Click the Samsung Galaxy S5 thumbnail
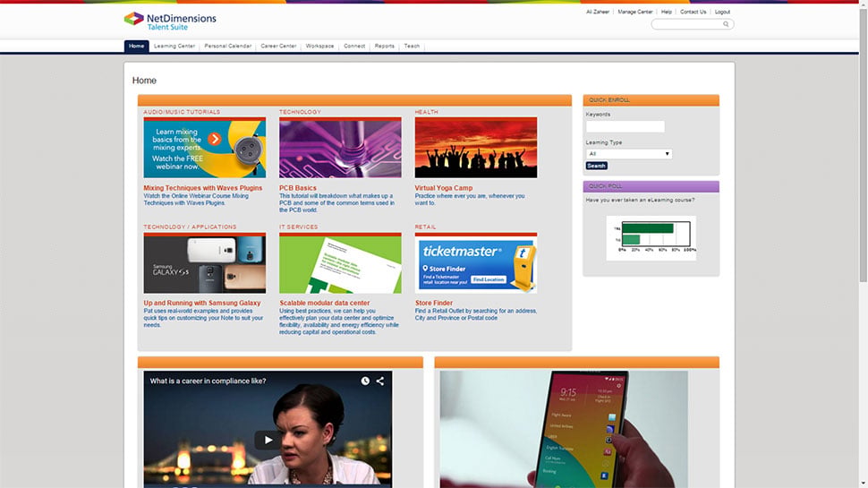This screenshot has height=488, width=868. click(x=205, y=263)
